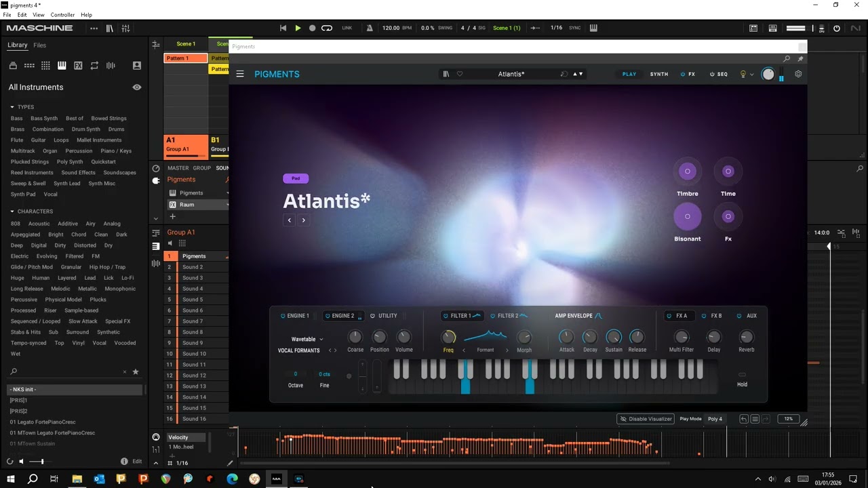Select the Soundscapes type tag
This screenshot has height=488, width=868.
[x=120, y=173]
